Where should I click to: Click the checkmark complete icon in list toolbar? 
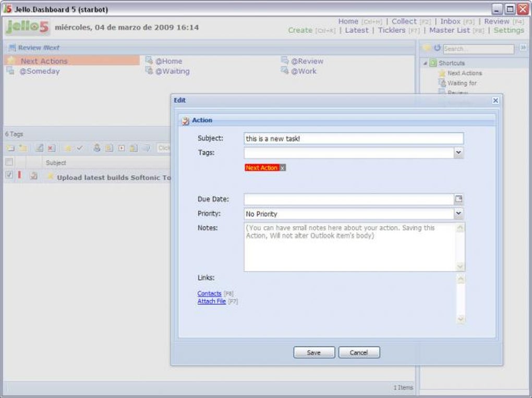point(79,148)
